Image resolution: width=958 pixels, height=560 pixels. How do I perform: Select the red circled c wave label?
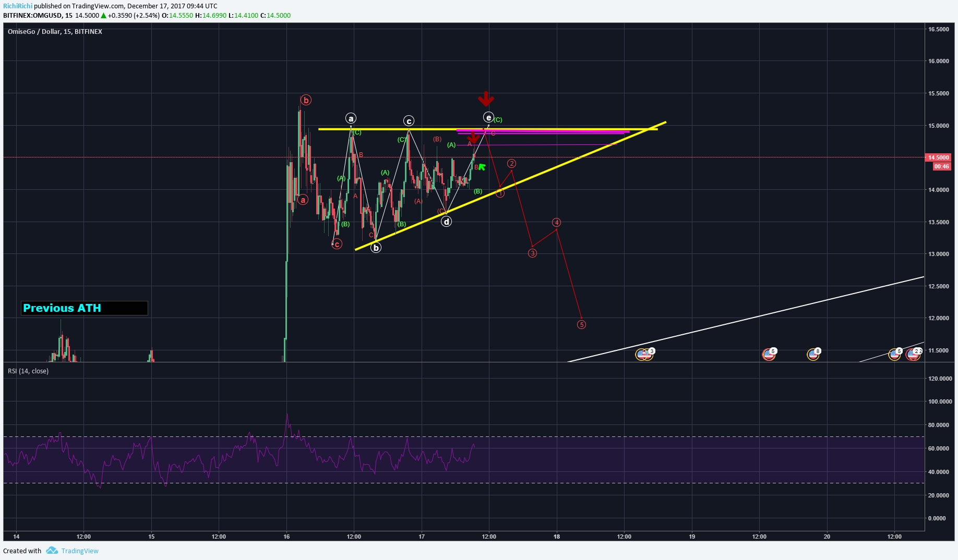coord(337,244)
